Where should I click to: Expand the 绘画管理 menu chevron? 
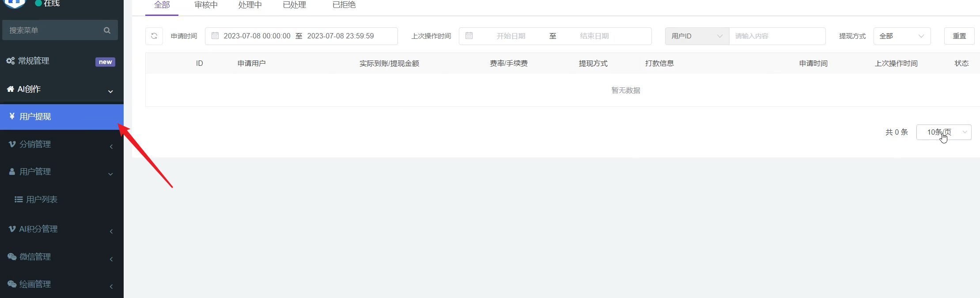point(111,286)
